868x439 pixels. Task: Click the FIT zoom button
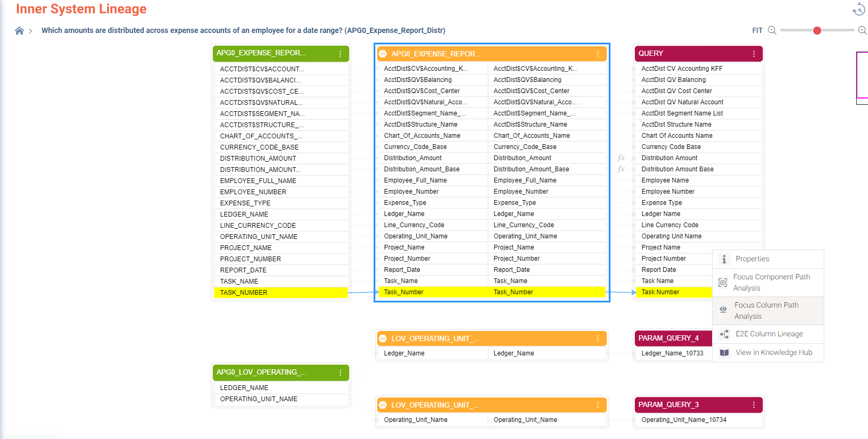pyautogui.click(x=757, y=31)
